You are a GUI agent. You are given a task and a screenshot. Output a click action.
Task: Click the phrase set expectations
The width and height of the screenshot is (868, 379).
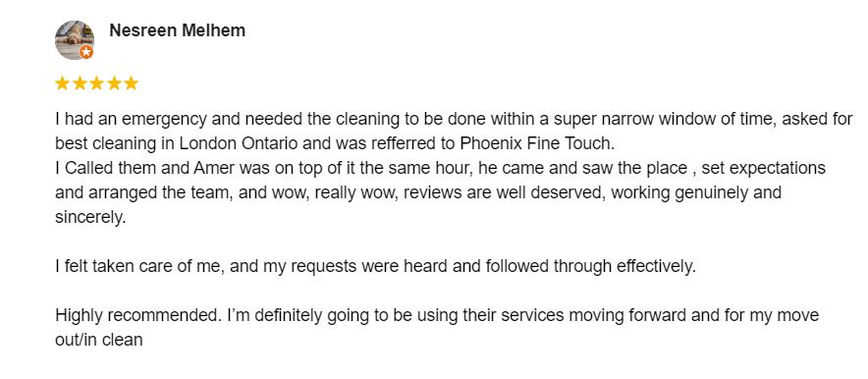tap(763, 168)
